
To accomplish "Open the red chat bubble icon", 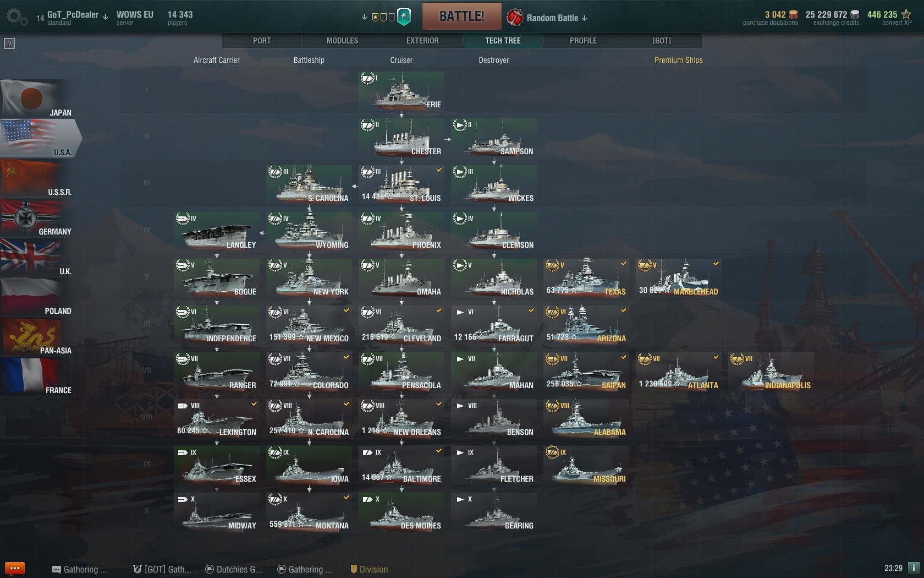I will [x=15, y=568].
